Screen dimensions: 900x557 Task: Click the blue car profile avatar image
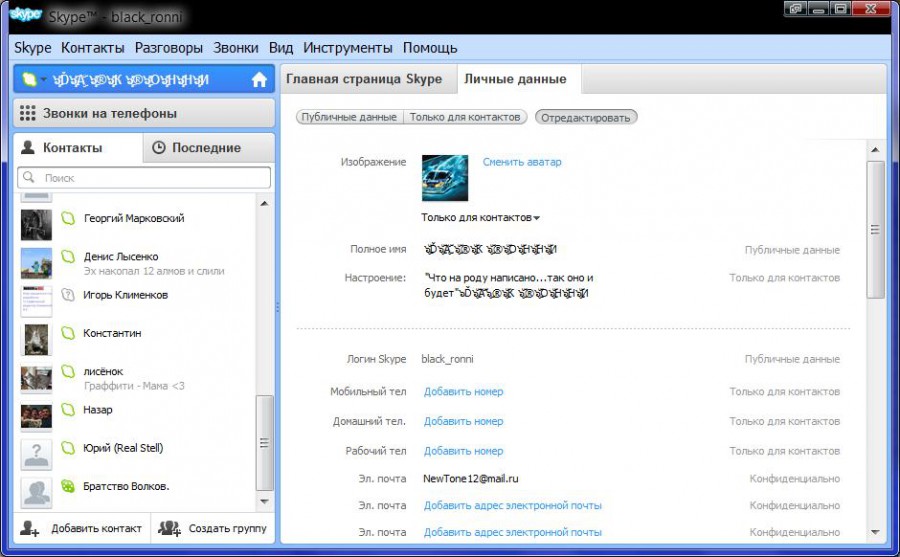coord(445,178)
